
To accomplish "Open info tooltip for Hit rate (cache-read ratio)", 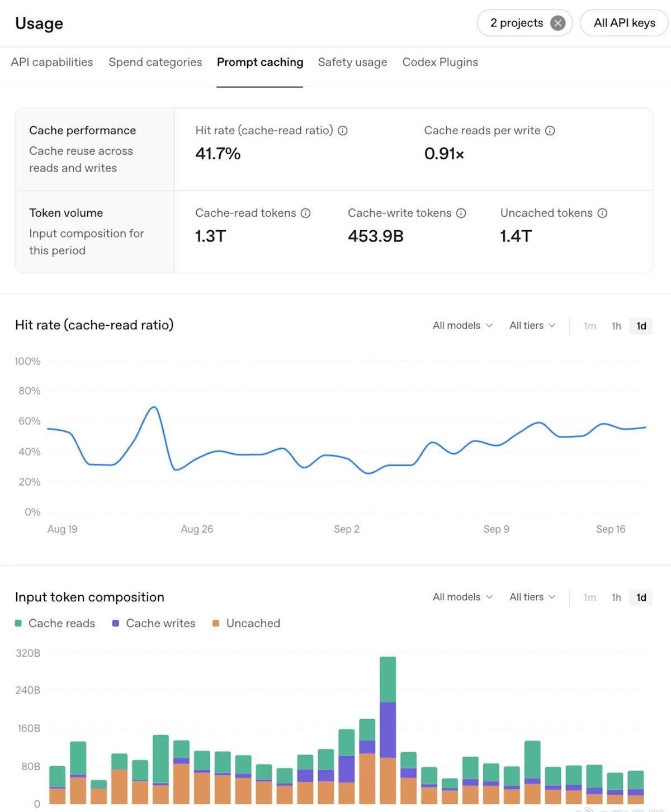I will [x=343, y=131].
